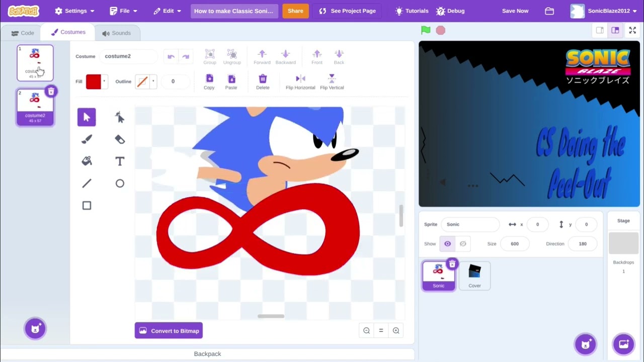Bring selection to Front
Screen dimensions: 644x362
[317, 53]
